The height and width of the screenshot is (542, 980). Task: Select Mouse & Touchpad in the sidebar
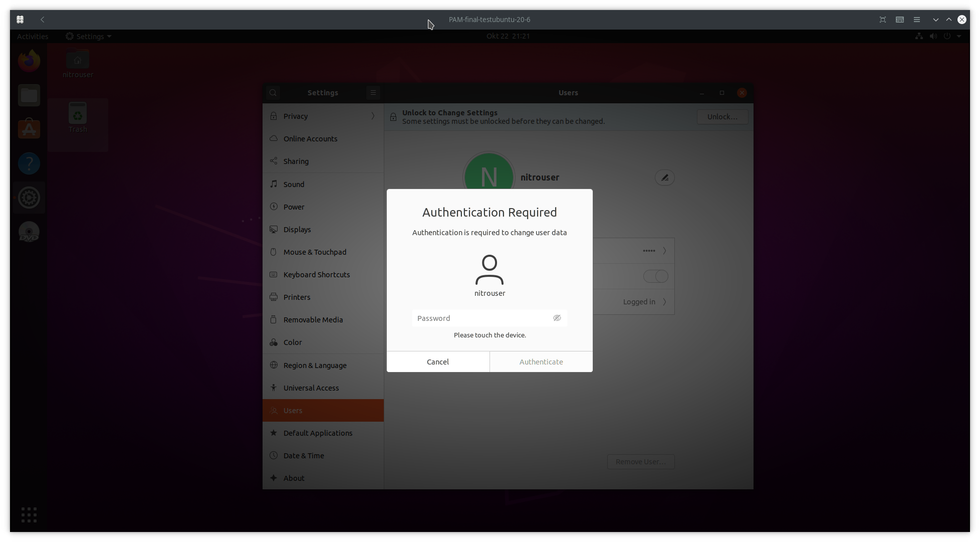click(x=323, y=252)
